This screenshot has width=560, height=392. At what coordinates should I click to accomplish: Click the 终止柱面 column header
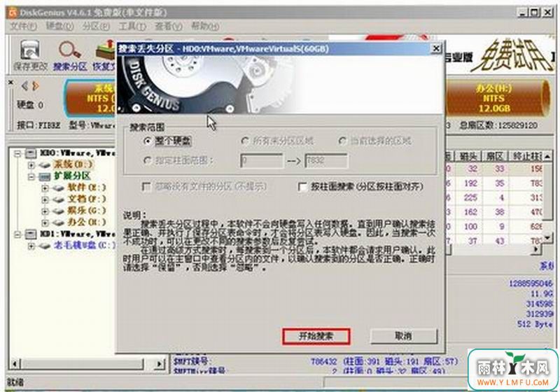click(526, 156)
